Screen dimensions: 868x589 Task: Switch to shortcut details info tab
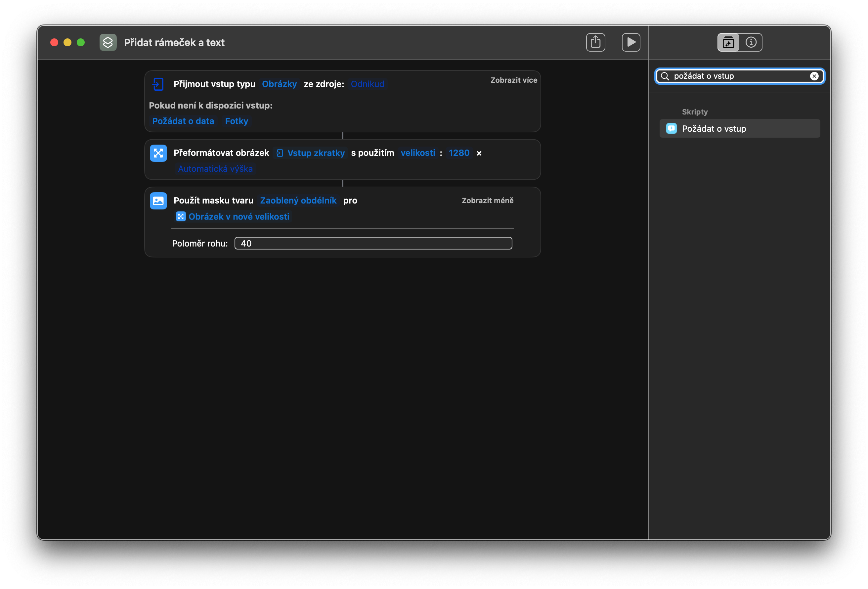751,42
